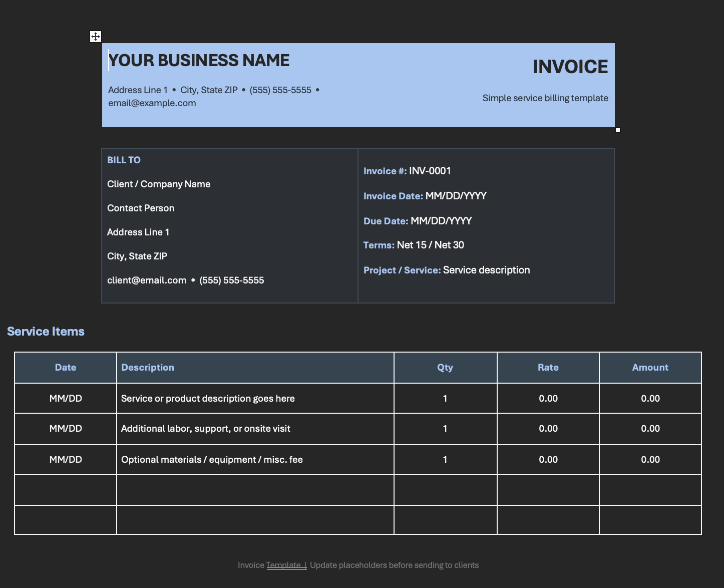Click the 'BILL TO' label
The image size is (724, 588).
click(x=124, y=160)
